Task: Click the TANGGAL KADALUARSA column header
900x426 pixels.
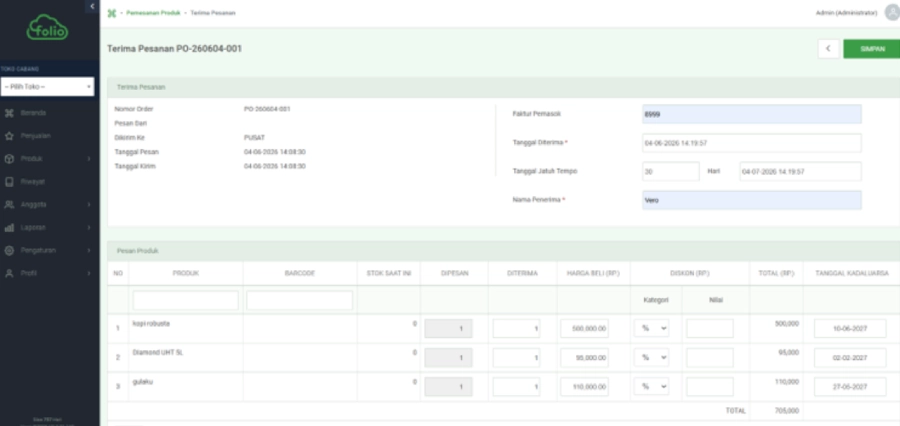Action: pos(852,273)
